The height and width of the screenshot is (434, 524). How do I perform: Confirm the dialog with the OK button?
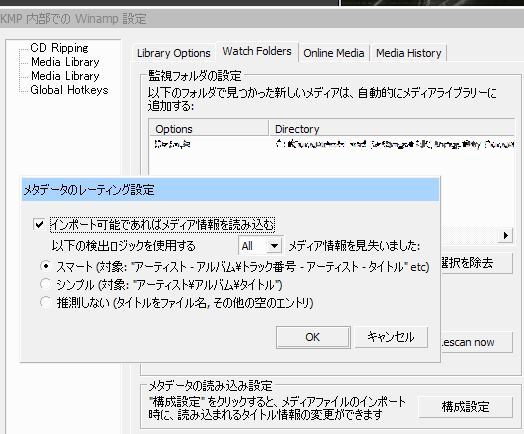[313, 337]
